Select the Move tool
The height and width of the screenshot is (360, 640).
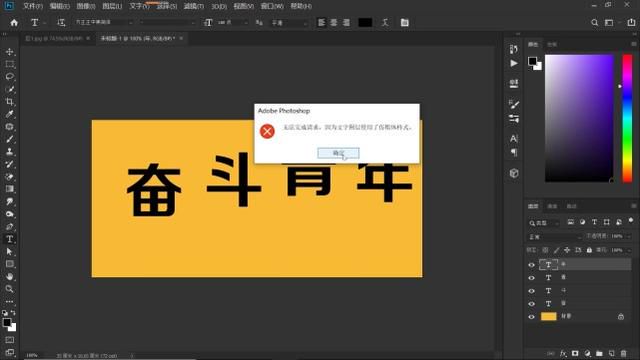click(10, 52)
